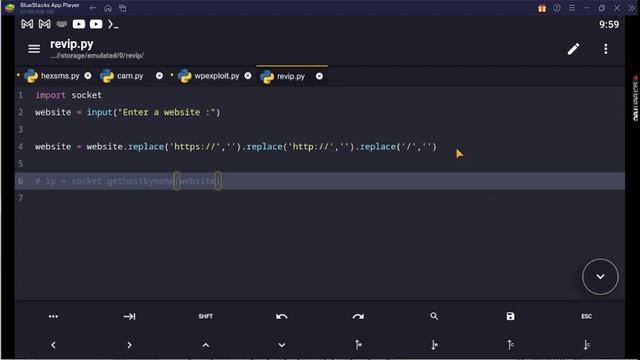This screenshot has width=640, height=360.
Task: Save the file with floppy icon
Action: 510,316
